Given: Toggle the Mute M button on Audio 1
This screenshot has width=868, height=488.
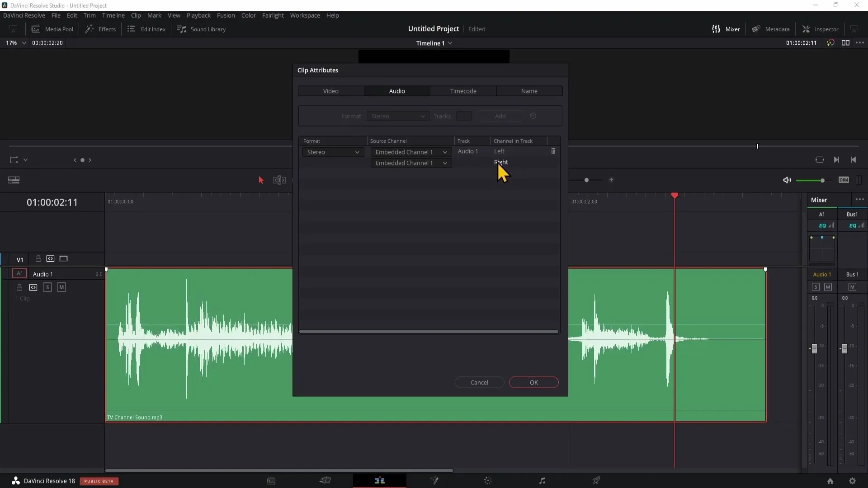Looking at the screenshot, I should [61, 288].
